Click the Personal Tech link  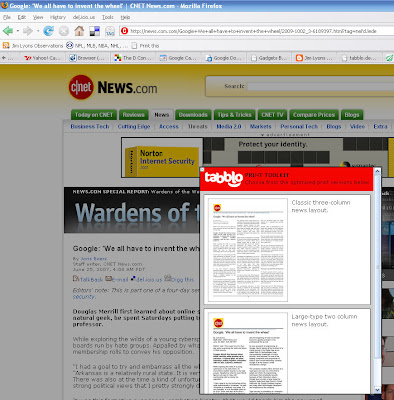coord(299,126)
